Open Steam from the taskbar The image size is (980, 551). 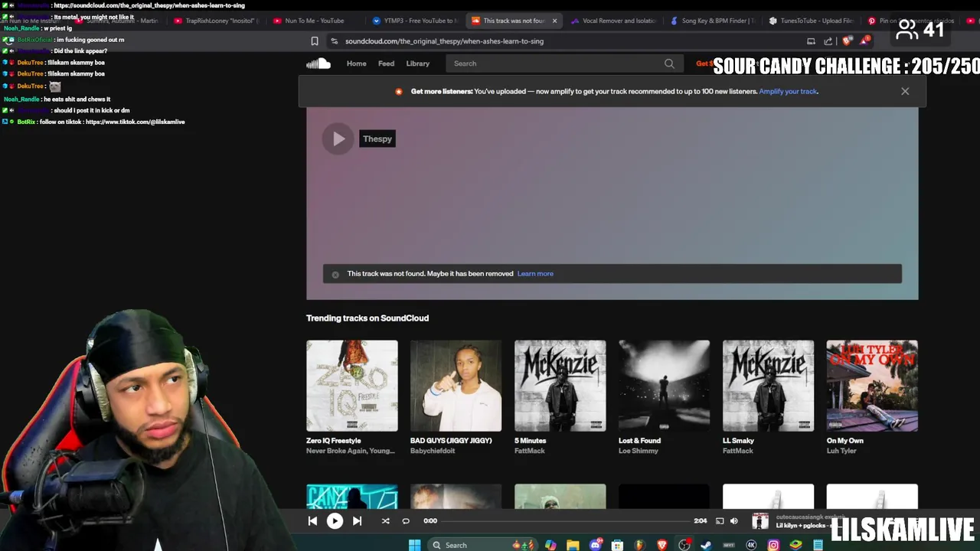705,545
